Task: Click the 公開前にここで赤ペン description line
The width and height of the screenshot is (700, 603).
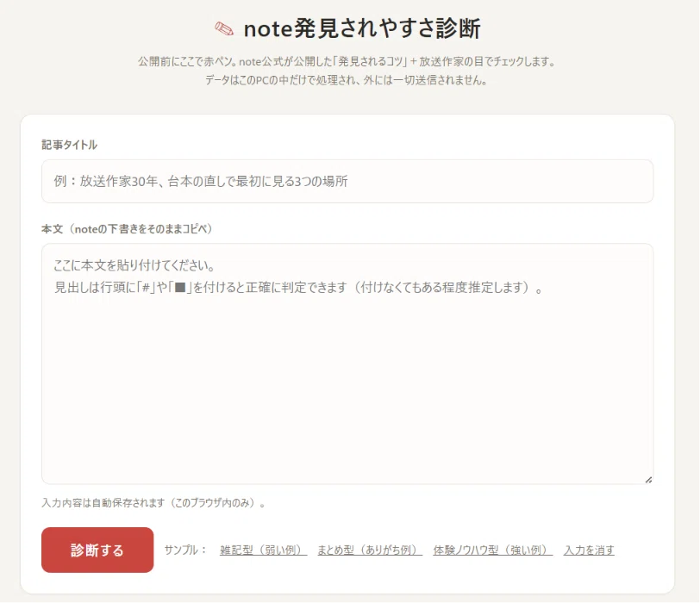Action: [x=347, y=61]
